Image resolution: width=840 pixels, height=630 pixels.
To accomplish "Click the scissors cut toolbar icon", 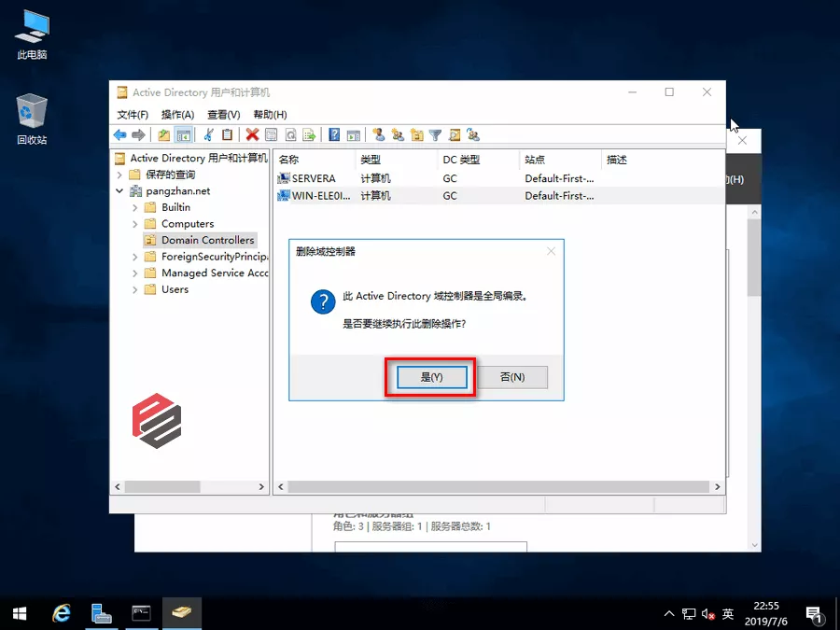I will point(209,135).
